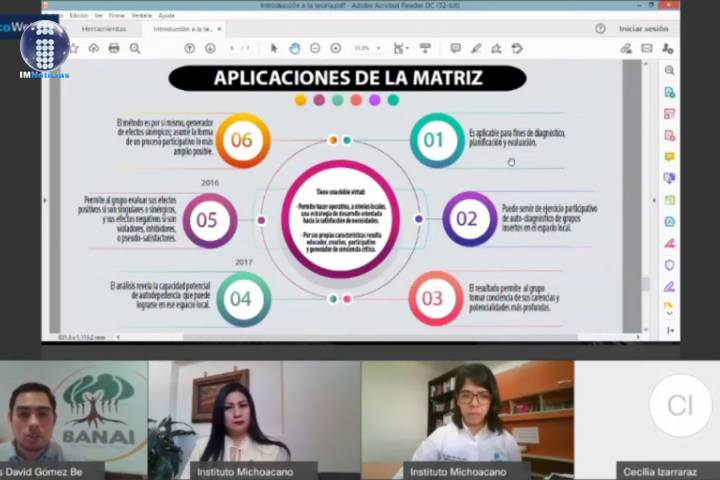The width and height of the screenshot is (720, 480).
Task: Collapse the right tools pane arrow
Action: point(669,331)
